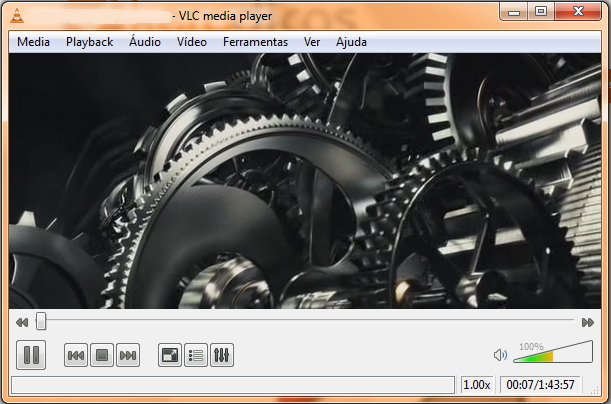Jump to previous media with skip-back button
This screenshot has height=404, width=611.
76,355
